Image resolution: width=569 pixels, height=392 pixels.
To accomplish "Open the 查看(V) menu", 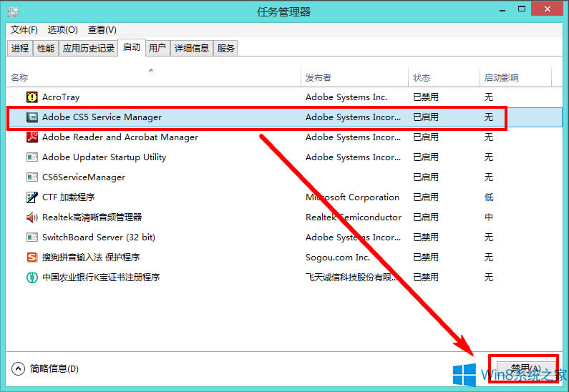I will (102, 30).
